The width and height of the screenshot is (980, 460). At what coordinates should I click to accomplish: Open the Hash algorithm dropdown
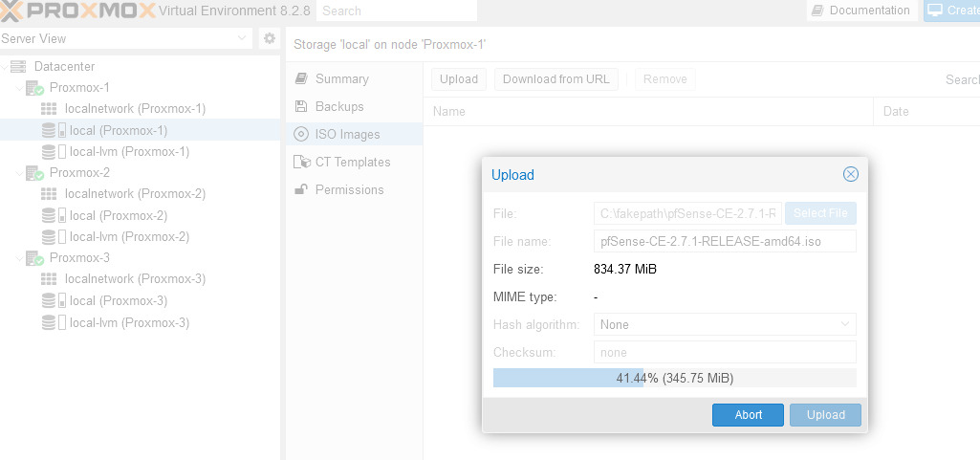[x=725, y=324]
